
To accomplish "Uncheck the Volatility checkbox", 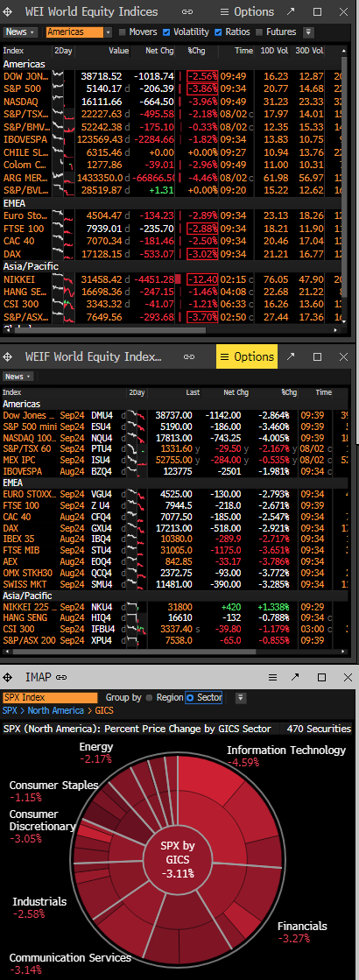I will point(166,32).
